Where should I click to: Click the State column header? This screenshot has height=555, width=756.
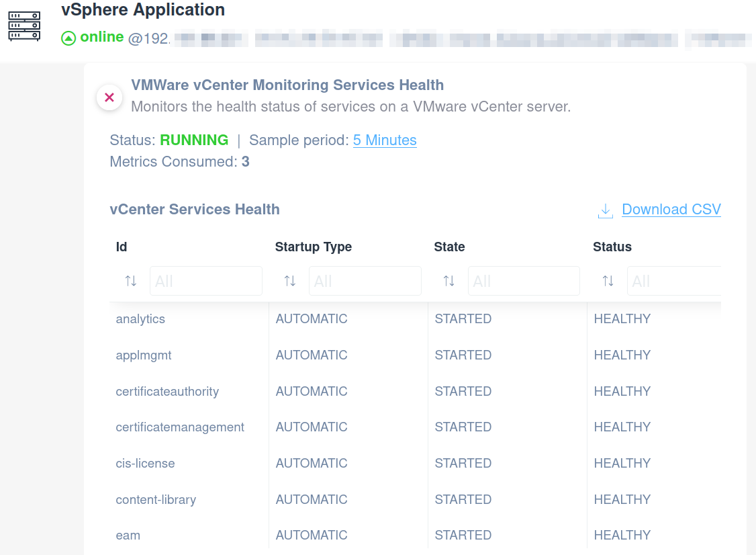coord(449,247)
